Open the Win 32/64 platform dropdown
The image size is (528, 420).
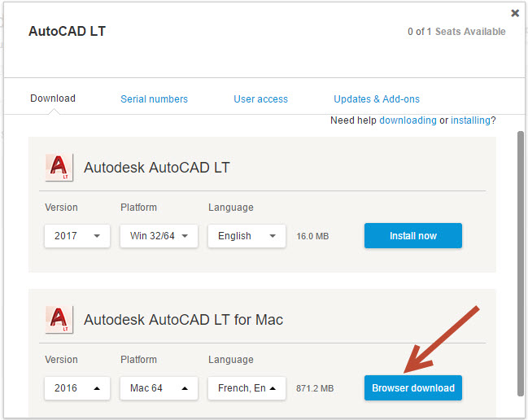(159, 236)
